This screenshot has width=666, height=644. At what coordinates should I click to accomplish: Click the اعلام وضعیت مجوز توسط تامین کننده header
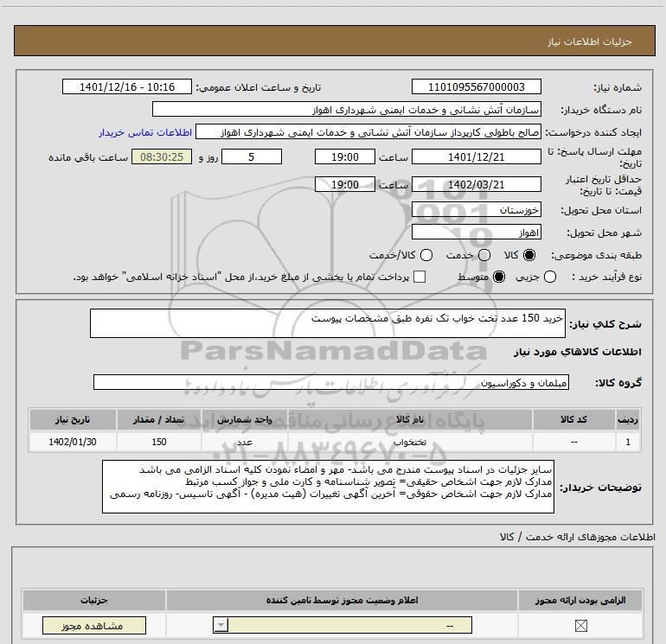click(342, 600)
